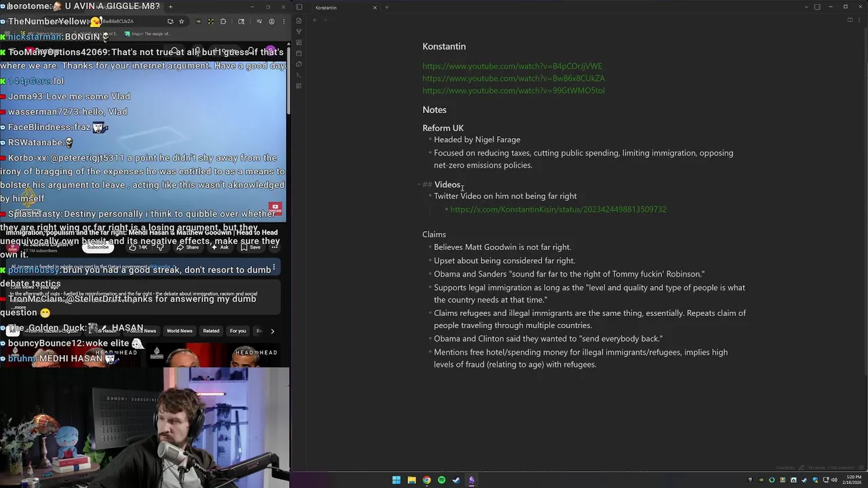Open Spotify from the taskbar
Image resolution: width=868 pixels, height=488 pixels.
coord(441,480)
